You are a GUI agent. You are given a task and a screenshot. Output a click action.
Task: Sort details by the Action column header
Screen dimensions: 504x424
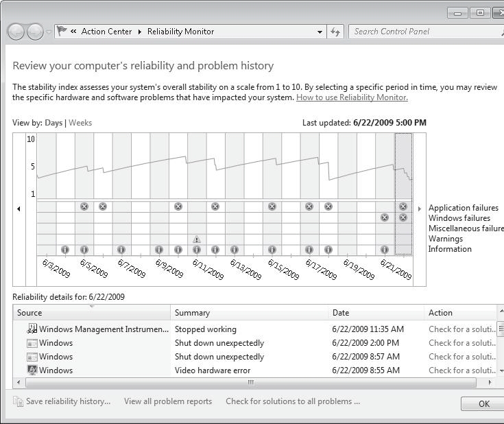[460, 313]
